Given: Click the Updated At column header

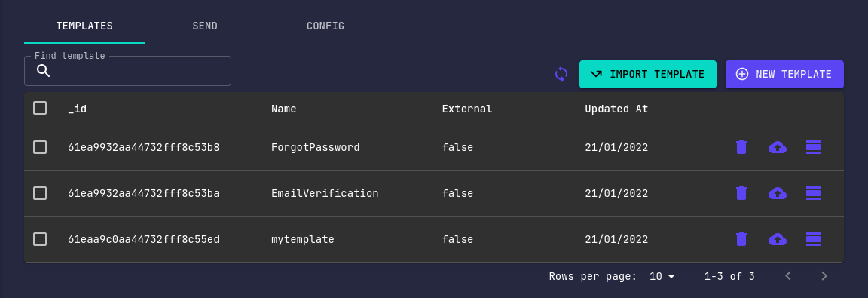Looking at the screenshot, I should [616, 109].
